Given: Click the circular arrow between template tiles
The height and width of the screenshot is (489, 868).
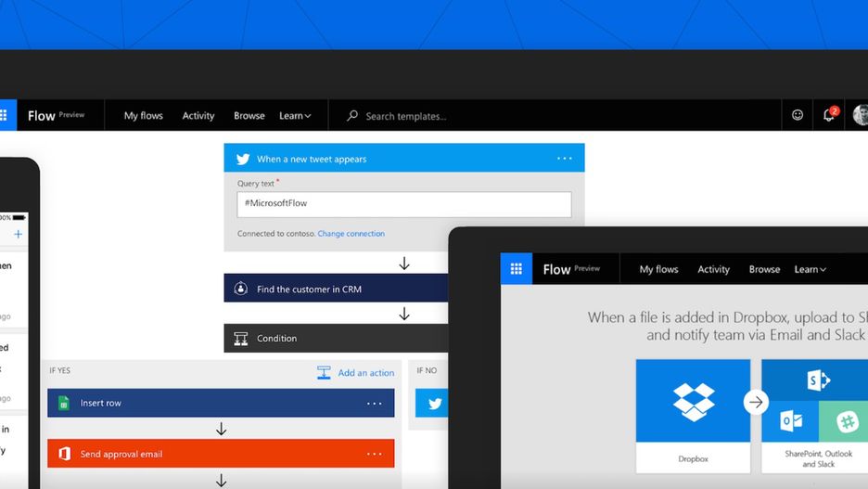Looking at the screenshot, I should click(756, 402).
